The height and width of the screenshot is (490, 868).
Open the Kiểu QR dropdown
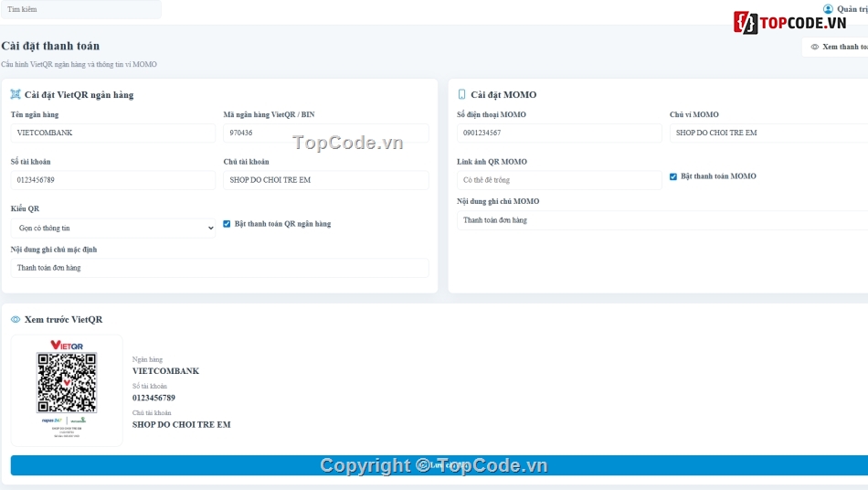113,229
